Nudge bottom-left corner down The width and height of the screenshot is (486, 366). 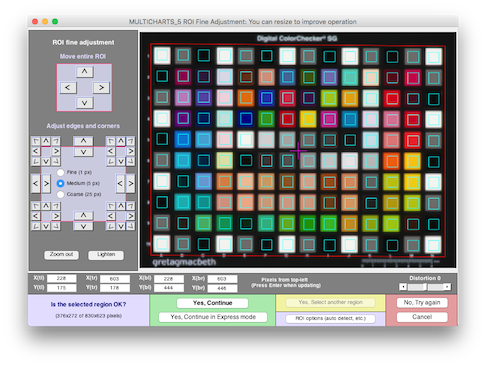[x=46, y=226]
